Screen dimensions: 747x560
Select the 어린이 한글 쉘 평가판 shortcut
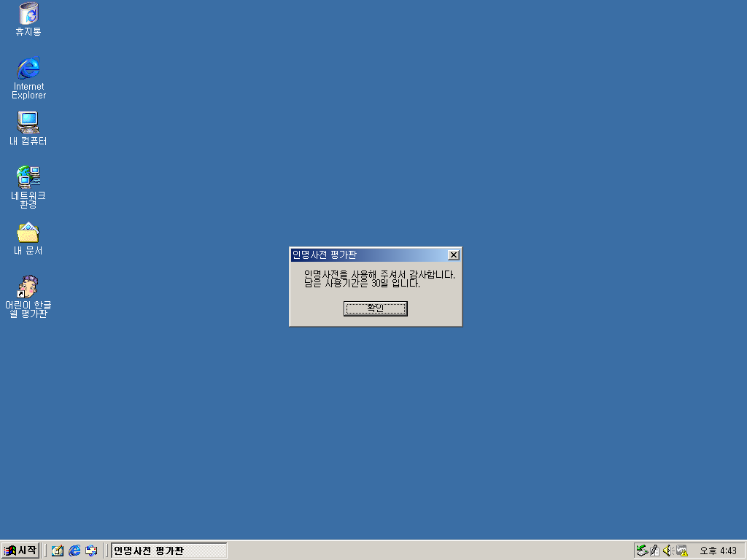(x=28, y=297)
